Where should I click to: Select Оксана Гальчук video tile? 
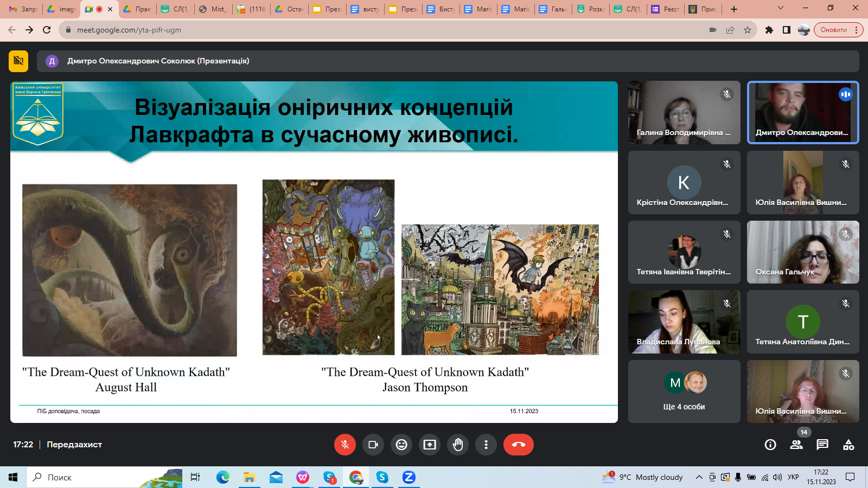pyautogui.click(x=802, y=252)
